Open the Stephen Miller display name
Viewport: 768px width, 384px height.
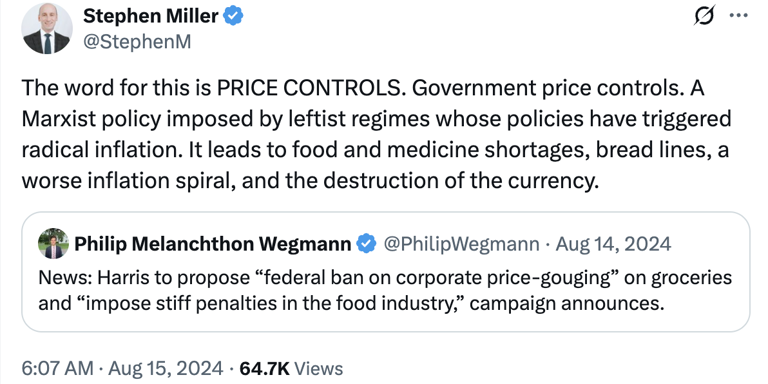(150, 17)
